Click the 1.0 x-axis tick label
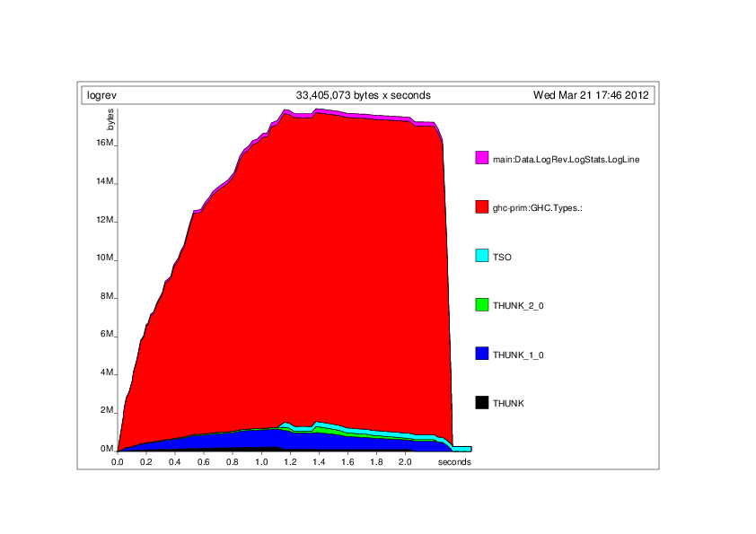Image resolution: width=756 pixels, height=534 pixels. click(x=261, y=462)
